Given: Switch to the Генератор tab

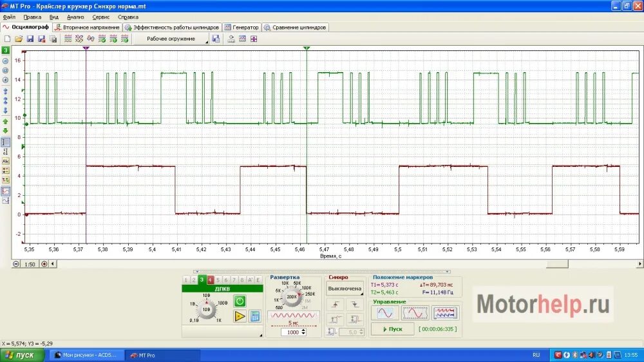Looking at the screenshot, I should 241,27.
